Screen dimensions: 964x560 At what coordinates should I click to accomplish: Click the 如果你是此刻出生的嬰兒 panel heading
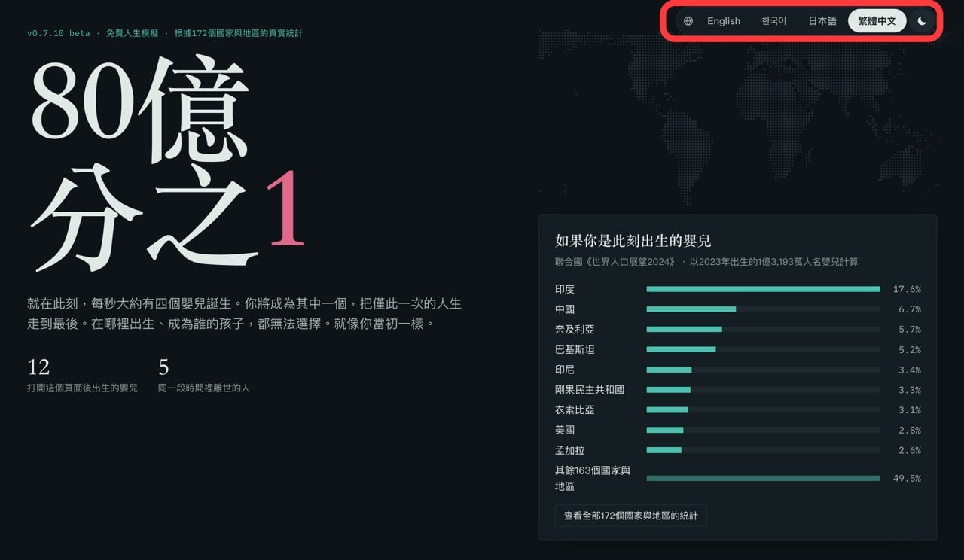(633, 241)
